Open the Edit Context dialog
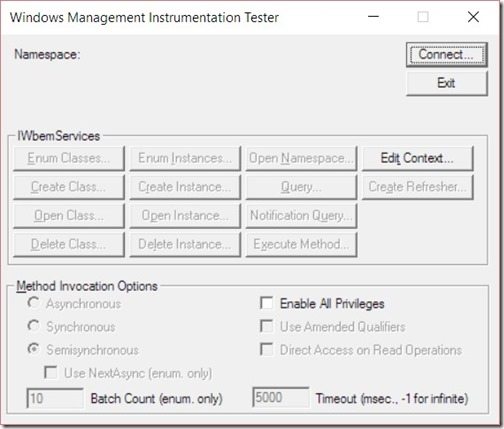504x429 pixels. [417, 158]
